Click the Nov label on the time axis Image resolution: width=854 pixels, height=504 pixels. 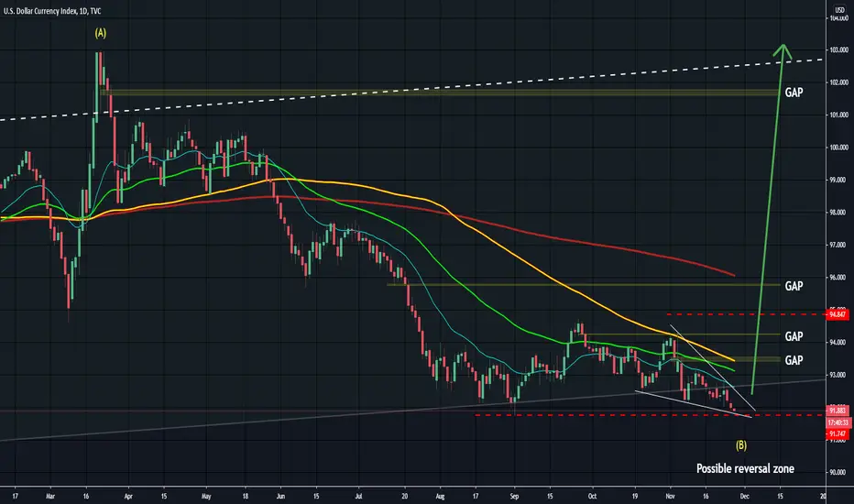coord(670,497)
